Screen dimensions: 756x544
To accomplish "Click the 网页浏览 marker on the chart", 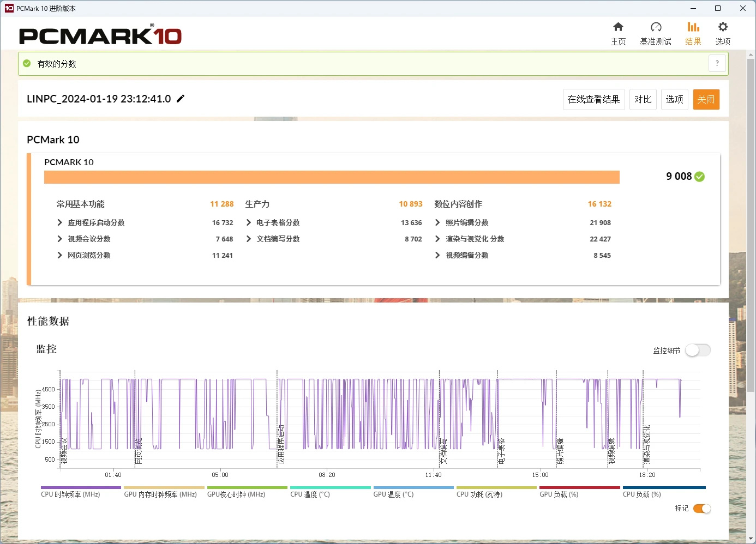I will point(139,451).
